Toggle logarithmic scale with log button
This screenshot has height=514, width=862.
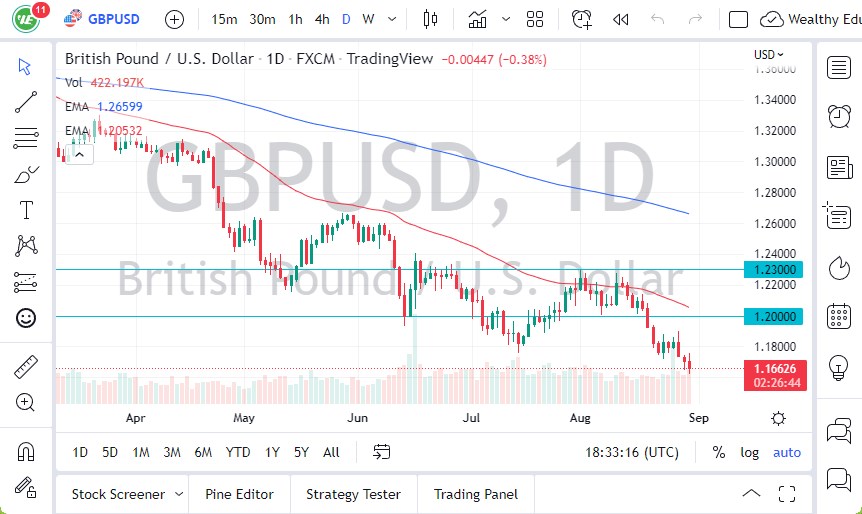click(749, 452)
